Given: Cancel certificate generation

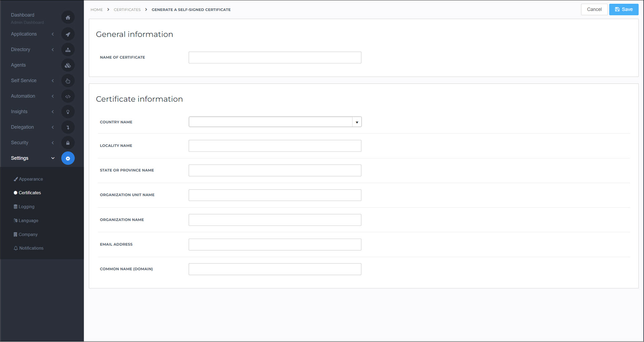Looking at the screenshot, I should point(594,9).
